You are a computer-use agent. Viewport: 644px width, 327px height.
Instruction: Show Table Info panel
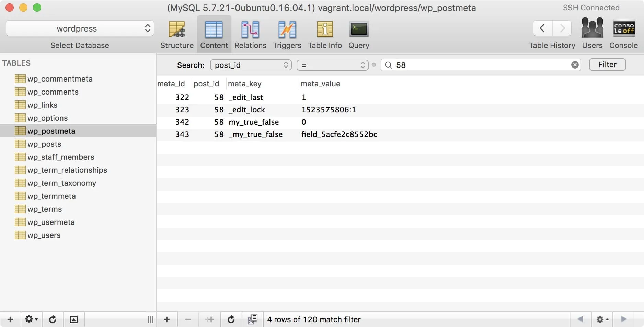325,30
